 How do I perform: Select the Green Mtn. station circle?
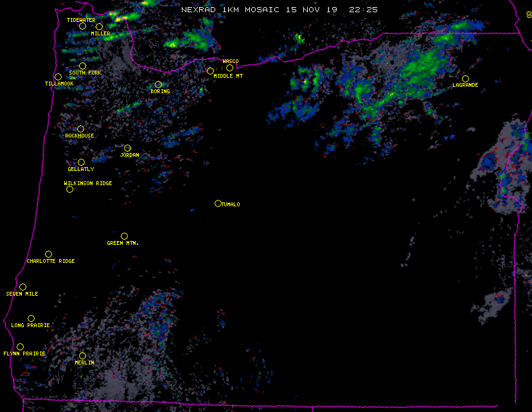pyautogui.click(x=124, y=236)
